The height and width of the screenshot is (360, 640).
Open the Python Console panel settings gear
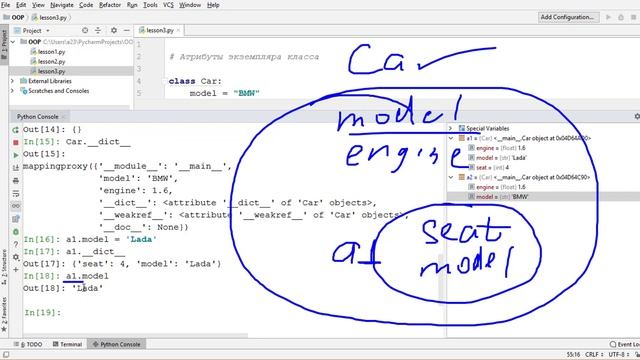point(637,116)
